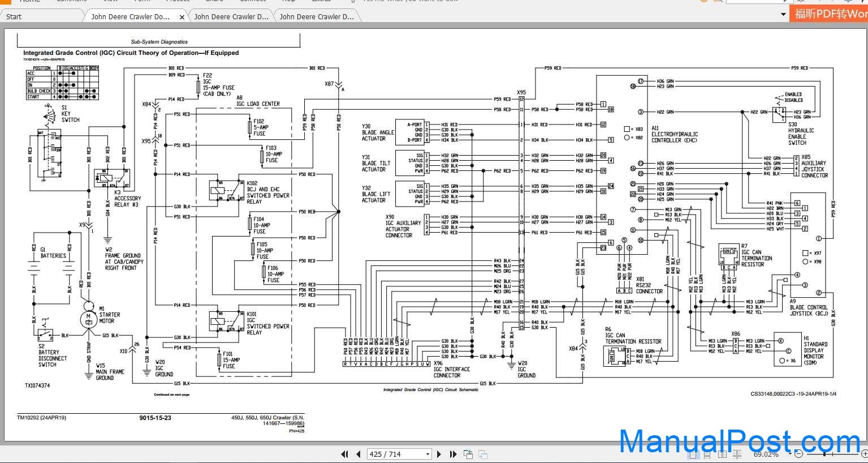Image resolution: width=868 pixels, height=463 pixels.
Task: Click the R7 IGC CAN TERMINATION RESISTOR label
Action: (x=757, y=255)
